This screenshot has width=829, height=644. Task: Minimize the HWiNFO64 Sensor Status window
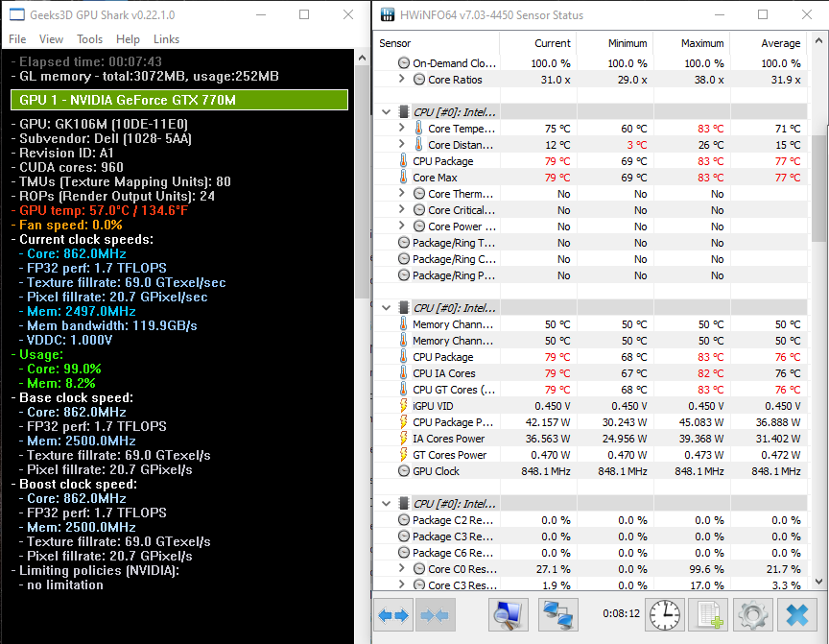tap(719, 14)
